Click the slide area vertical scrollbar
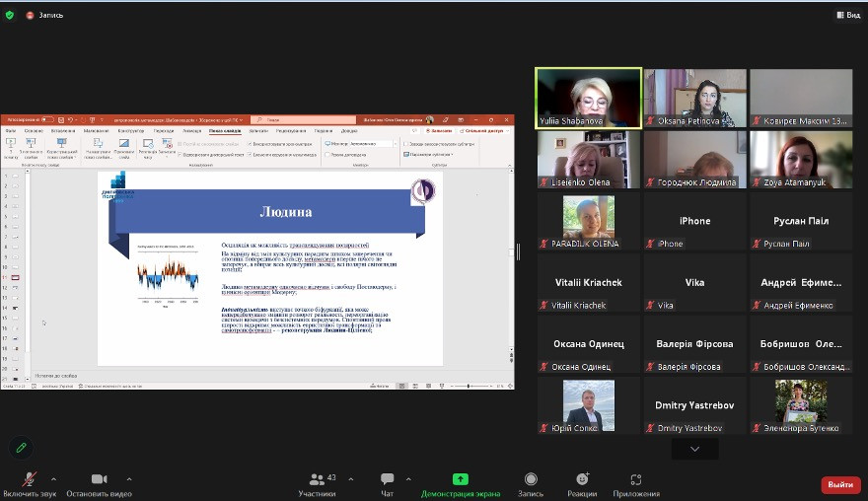This screenshot has width=868, height=501. (511, 260)
